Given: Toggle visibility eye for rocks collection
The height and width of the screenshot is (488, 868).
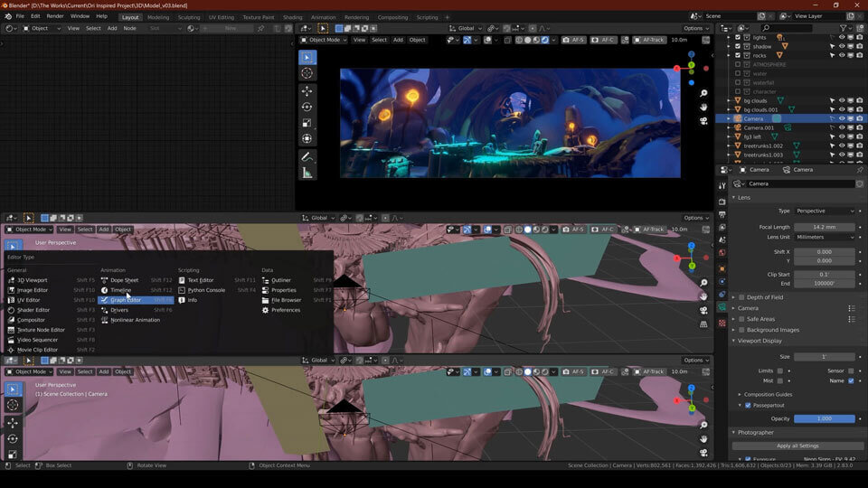Looking at the screenshot, I should pos(842,55).
